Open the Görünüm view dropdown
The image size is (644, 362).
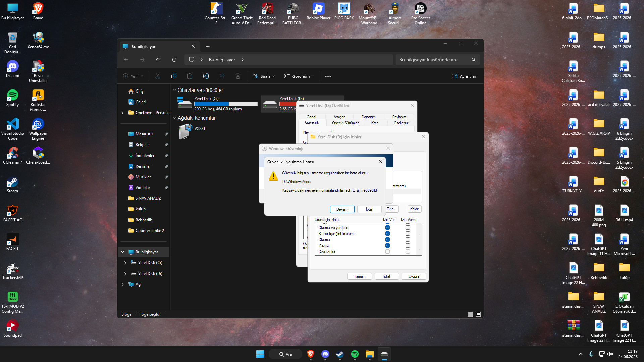coord(299,76)
